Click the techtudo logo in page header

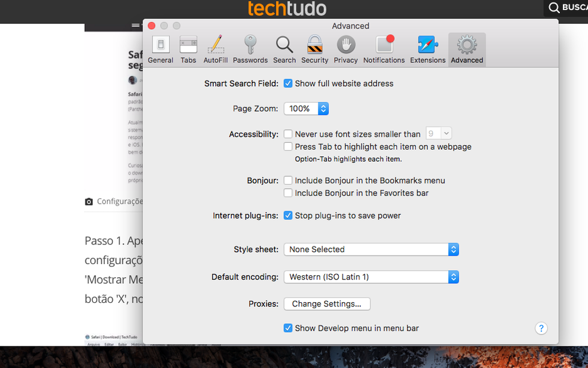pyautogui.click(x=287, y=8)
